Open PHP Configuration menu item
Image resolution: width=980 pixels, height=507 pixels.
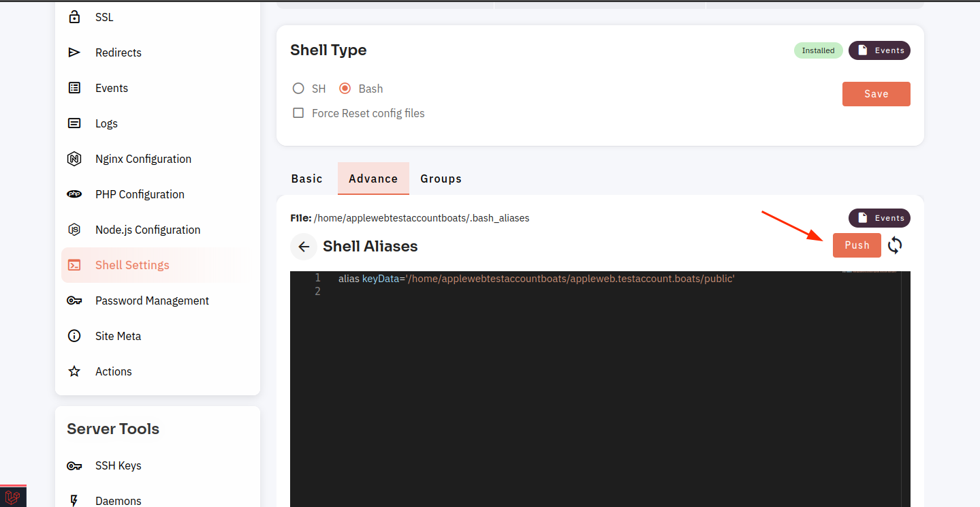tap(157, 194)
